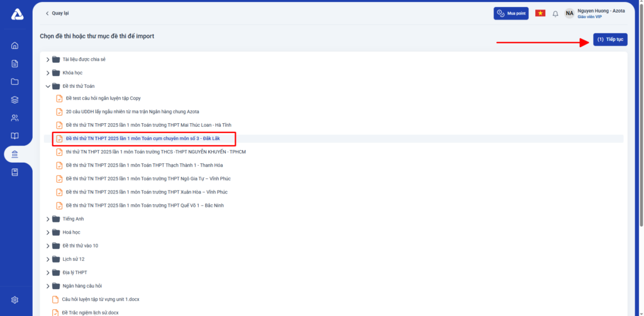Expand the 'Ngân hàng câu hỏi' folder
Image resolution: width=644 pixels, height=316 pixels.
(48, 286)
